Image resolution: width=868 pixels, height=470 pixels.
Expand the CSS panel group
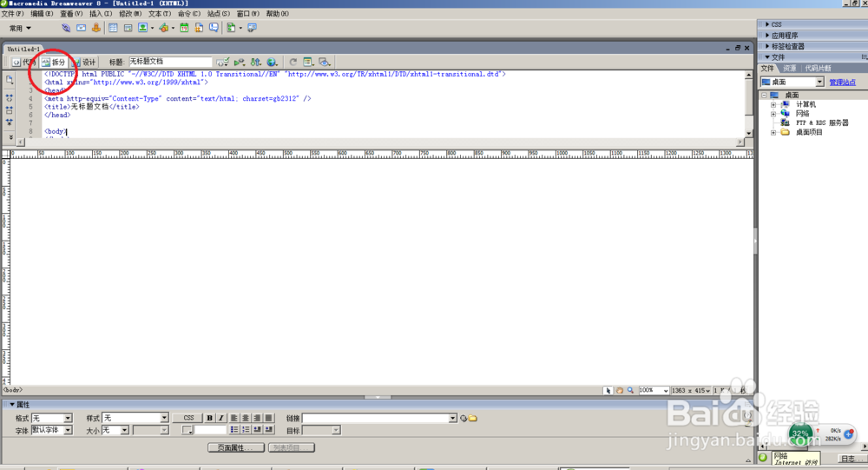coord(767,24)
